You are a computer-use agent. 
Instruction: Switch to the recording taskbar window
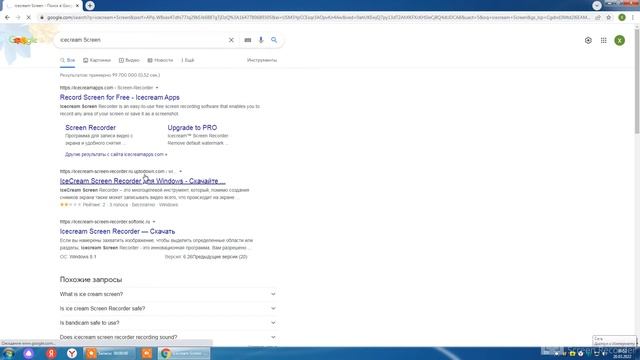tap(110, 353)
